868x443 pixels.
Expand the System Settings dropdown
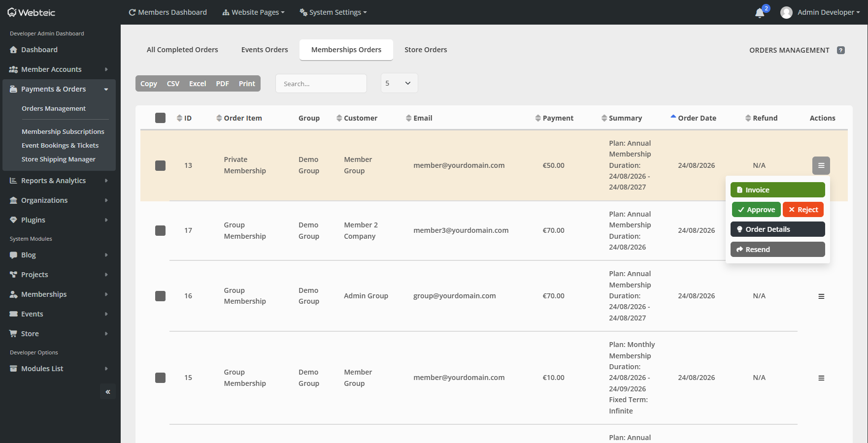point(333,12)
